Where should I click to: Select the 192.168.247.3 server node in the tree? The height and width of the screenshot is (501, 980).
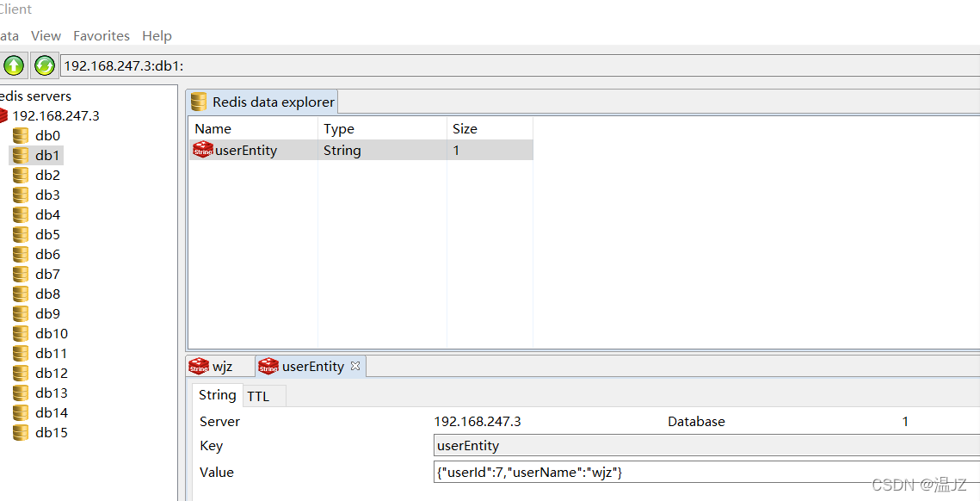[x=56, y=115]
